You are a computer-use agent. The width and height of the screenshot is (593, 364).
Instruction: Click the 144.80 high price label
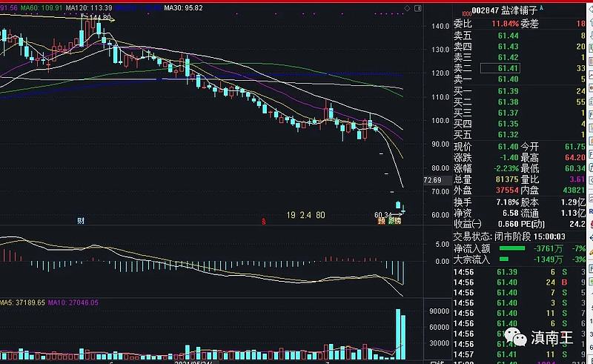tap(100, 17)
